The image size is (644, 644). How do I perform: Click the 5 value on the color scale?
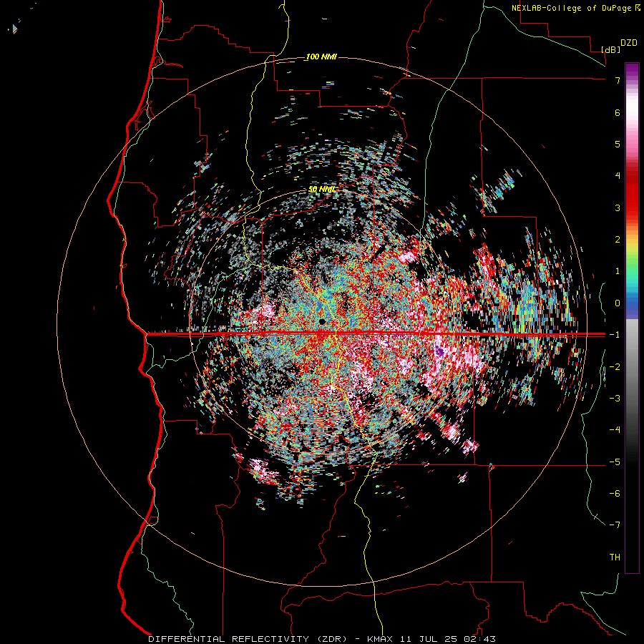coord(618,144)
